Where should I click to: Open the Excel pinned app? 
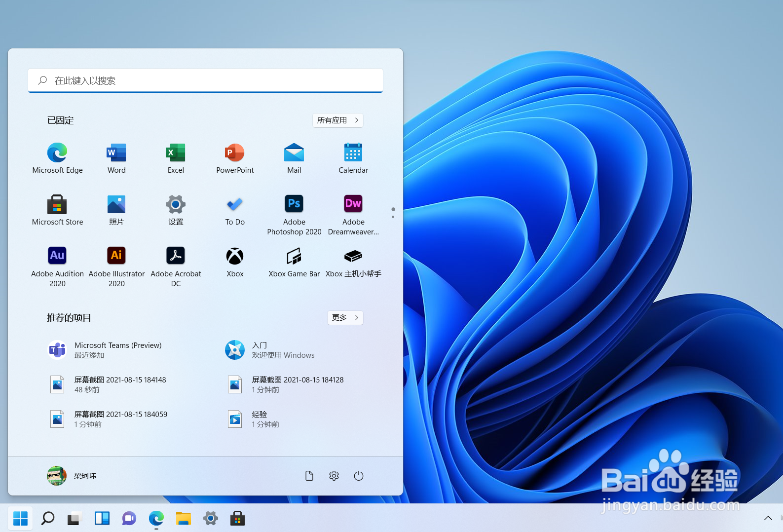176,158
